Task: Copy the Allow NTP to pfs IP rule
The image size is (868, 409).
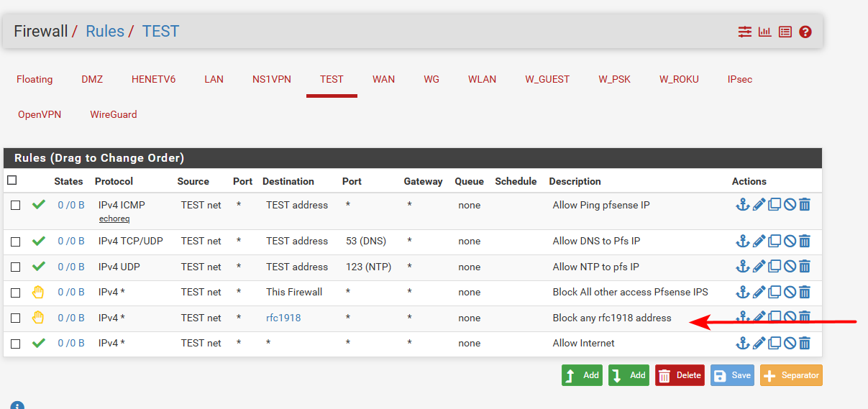Action: [775, 267]
